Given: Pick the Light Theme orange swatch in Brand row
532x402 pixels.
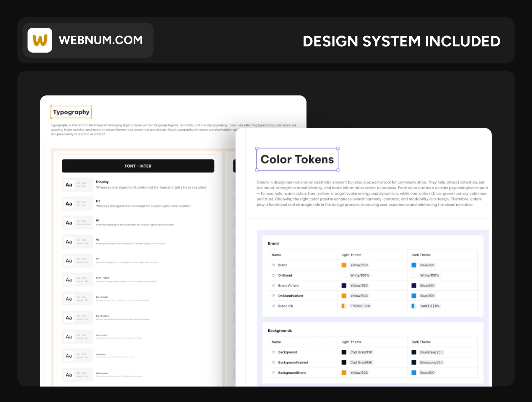Looking at the screenshot, I should click(344, 265).
